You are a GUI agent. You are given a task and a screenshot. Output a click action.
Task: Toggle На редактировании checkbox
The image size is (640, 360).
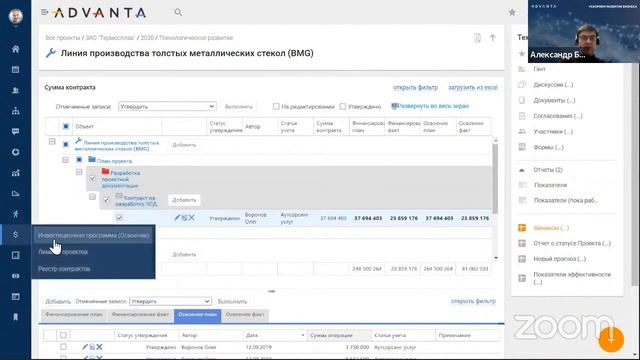click(276, 107)
